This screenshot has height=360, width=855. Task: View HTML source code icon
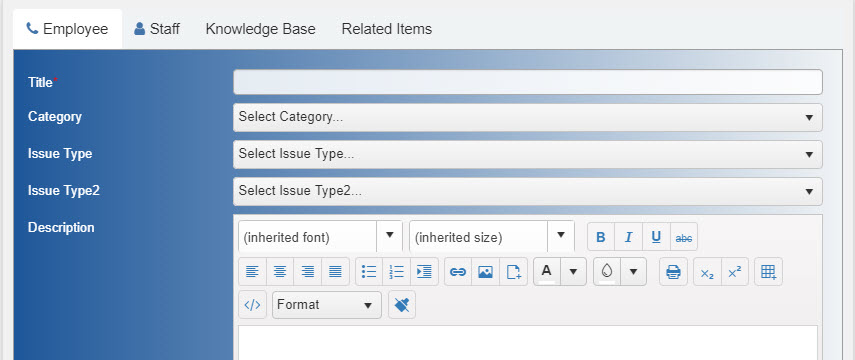252,305
